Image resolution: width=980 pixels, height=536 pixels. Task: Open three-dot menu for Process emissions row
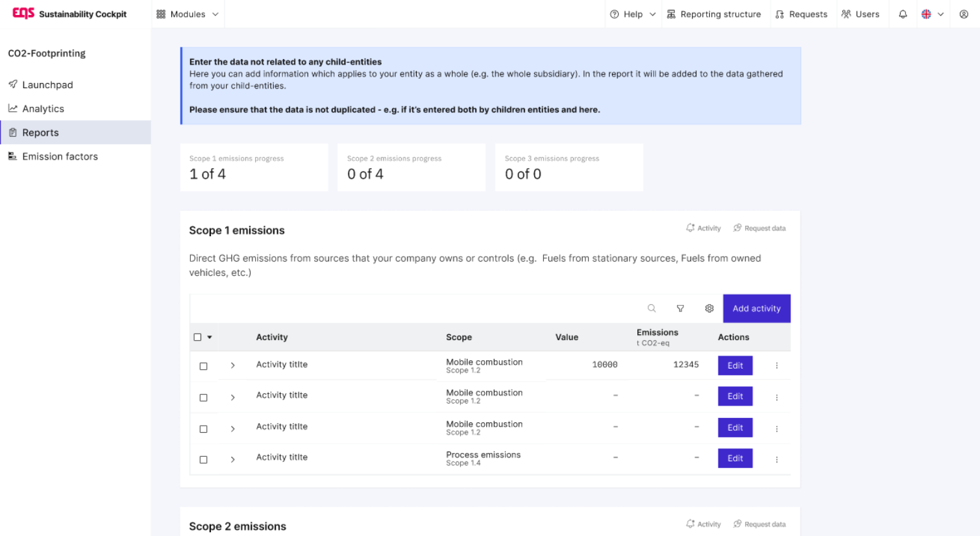tap(777, 459)
